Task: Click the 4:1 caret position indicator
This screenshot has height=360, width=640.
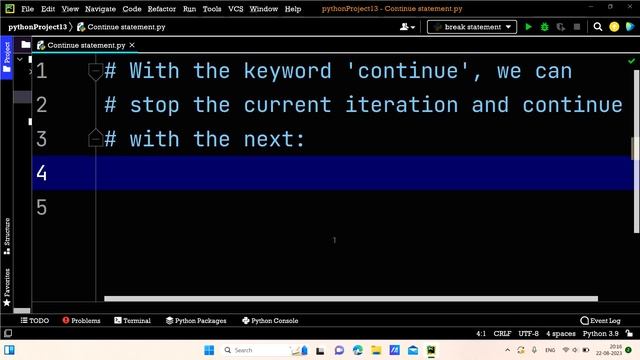Action: click(481, 333)
